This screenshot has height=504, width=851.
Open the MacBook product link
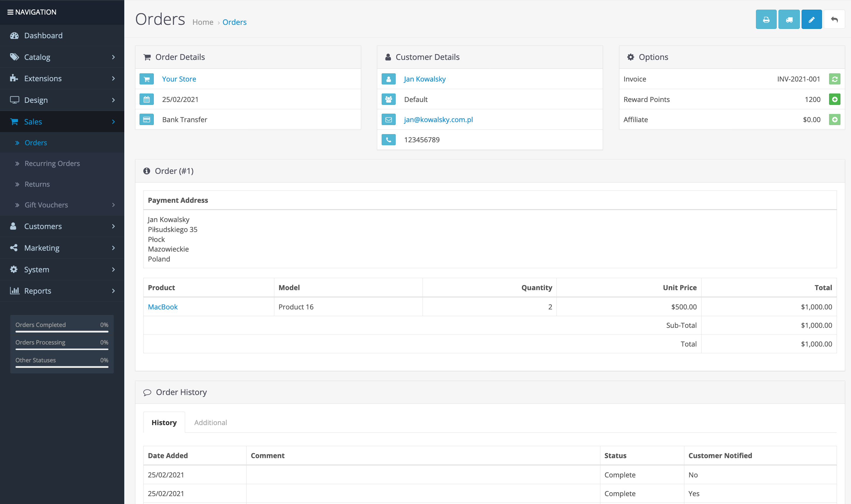[163, 307]
